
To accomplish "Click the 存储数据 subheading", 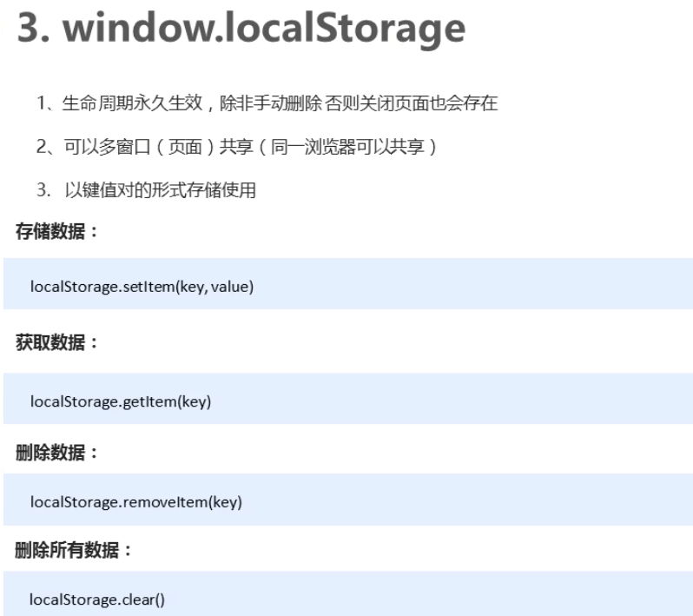I will tap(56, 231).
